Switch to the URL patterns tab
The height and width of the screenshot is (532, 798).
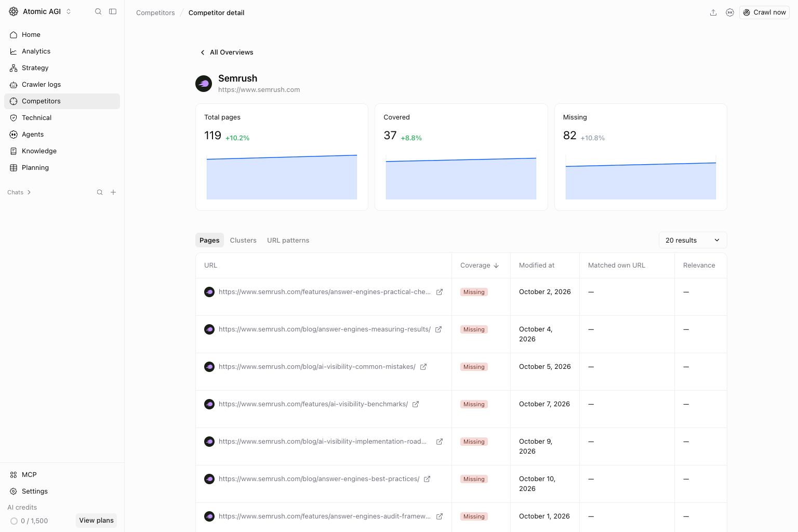pyautogui.click(x=288, y=240)
